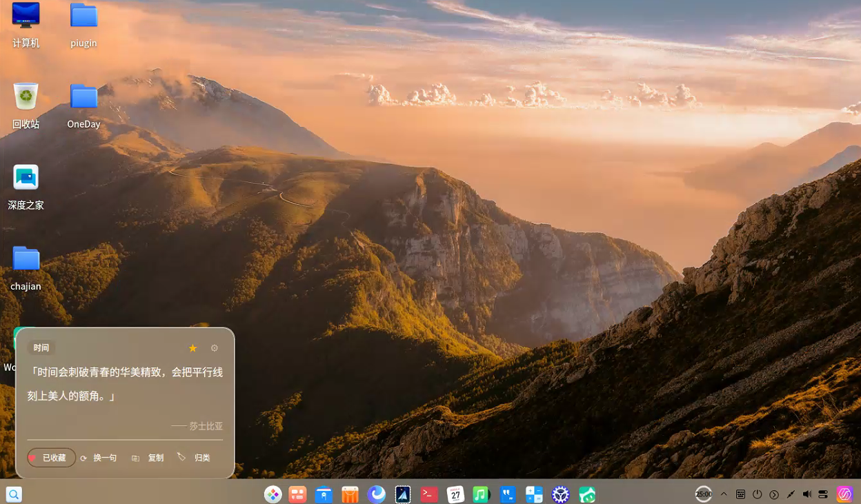Open the paper plane app in dock

click(x=403, y=494)
